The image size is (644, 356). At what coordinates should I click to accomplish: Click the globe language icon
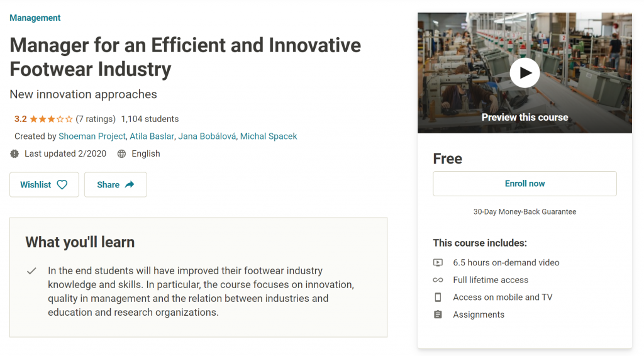coord(121,154)
